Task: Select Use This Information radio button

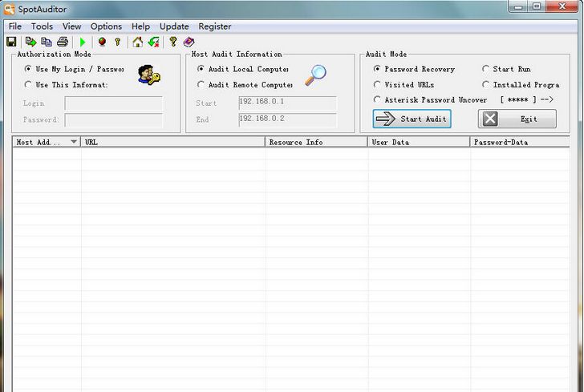Action: click(x=29, y=84)
